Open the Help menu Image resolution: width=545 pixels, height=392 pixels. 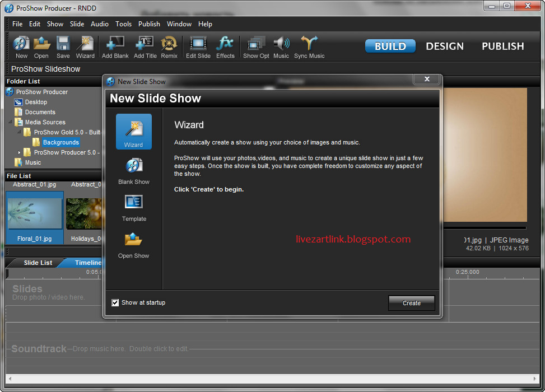pos(205,24)
